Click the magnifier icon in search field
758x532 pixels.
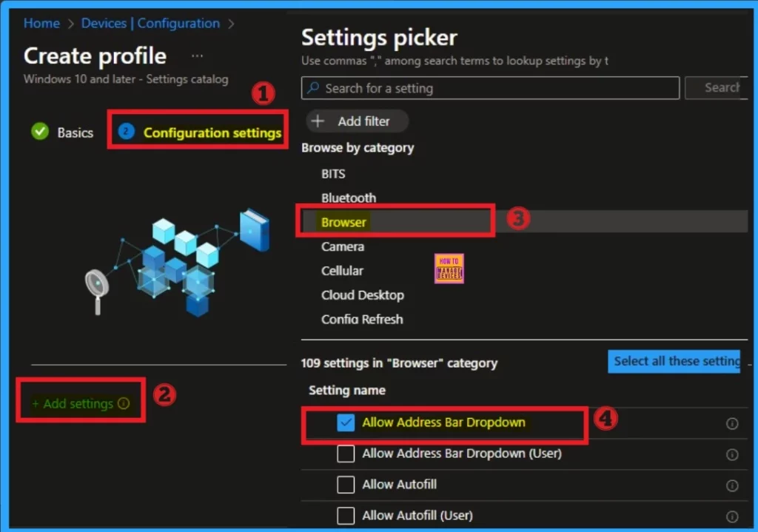[x=314, y=89]
